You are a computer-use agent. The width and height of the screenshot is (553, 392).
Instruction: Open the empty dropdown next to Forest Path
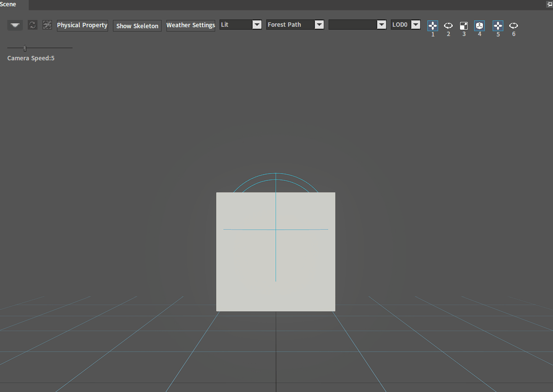357,25
